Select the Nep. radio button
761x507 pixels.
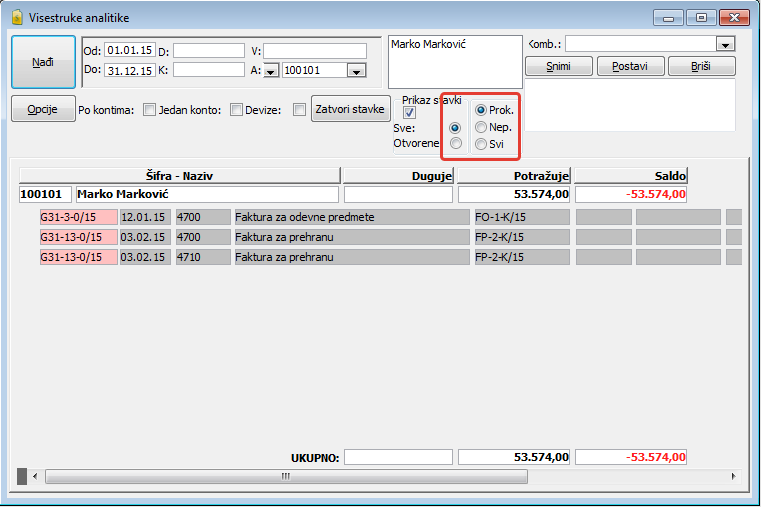click(x=482, y=127)
